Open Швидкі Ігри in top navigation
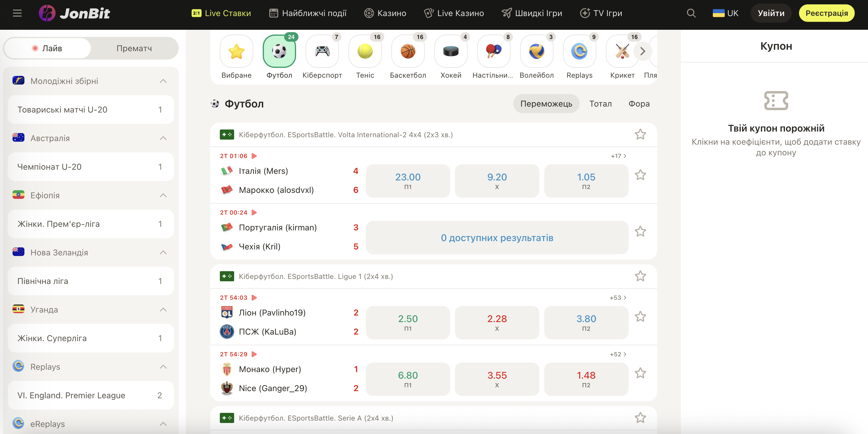Image resolution: width=868 pixels, height=434 pixels. click(x=532, y=13)
